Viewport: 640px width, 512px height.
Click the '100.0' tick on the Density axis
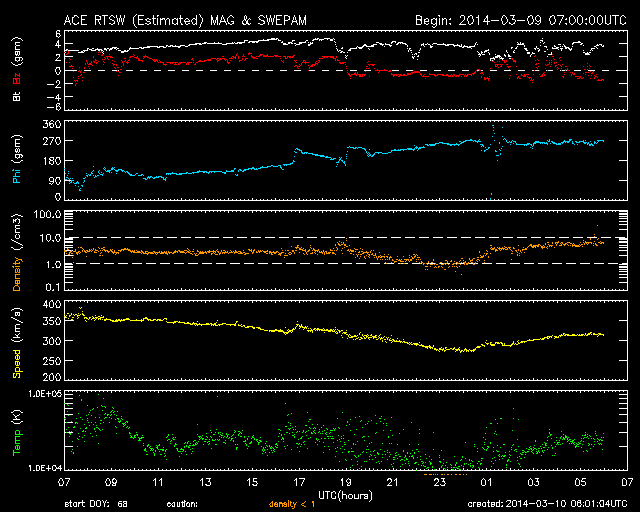47,214
